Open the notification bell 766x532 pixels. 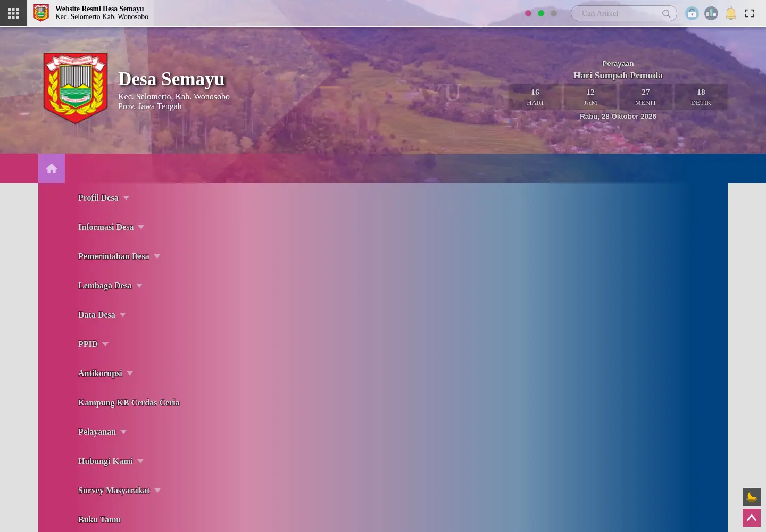(x=731, y=13)
